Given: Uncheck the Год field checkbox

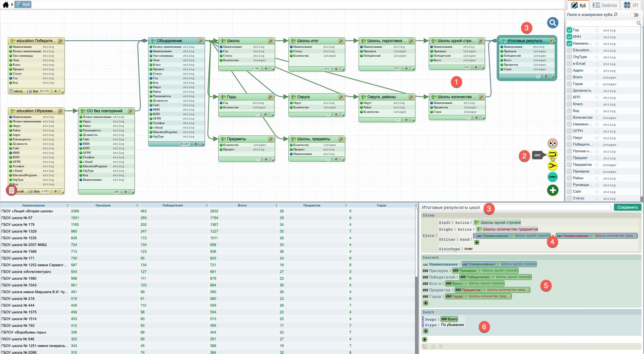Looking at the screenshot, I should click(569, 30).
